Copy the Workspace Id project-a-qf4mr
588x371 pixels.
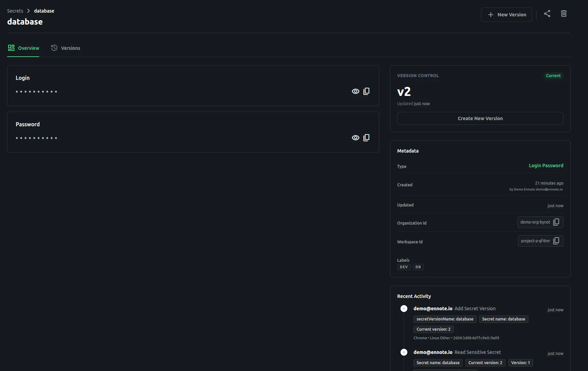pyautogui.click(x=556, y=241)
